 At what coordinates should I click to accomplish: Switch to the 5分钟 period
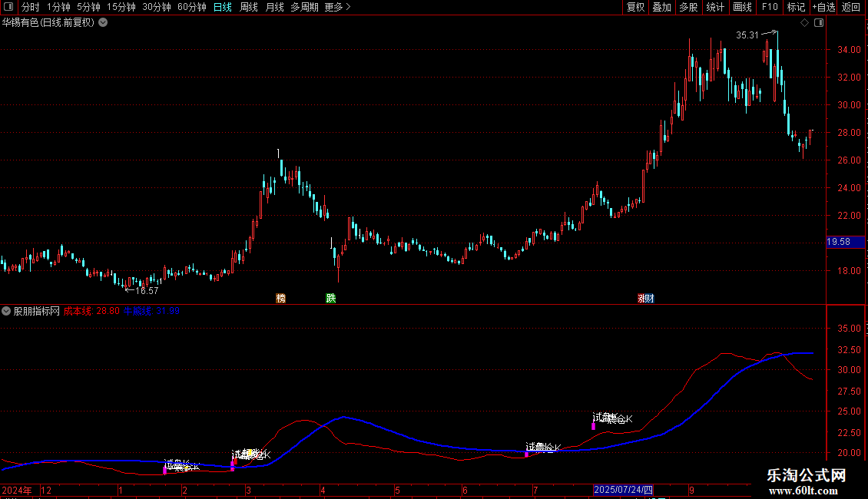coord(88,7)
